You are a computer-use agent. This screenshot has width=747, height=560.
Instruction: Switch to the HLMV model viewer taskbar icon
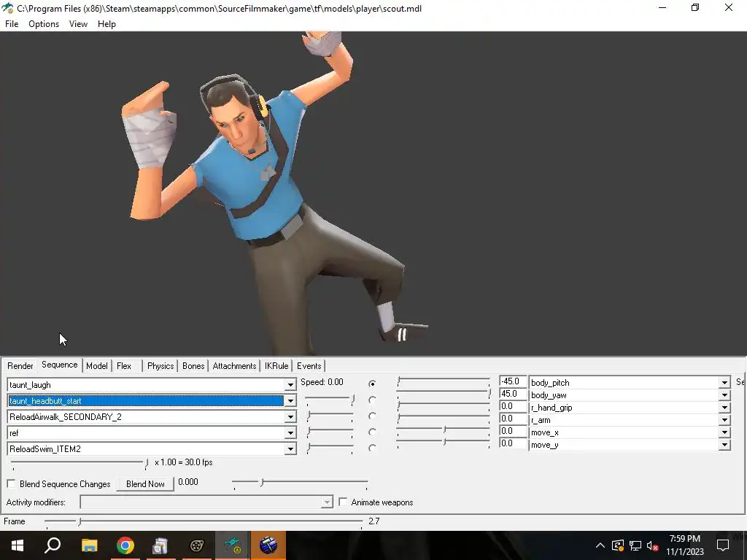coord(233,545)
